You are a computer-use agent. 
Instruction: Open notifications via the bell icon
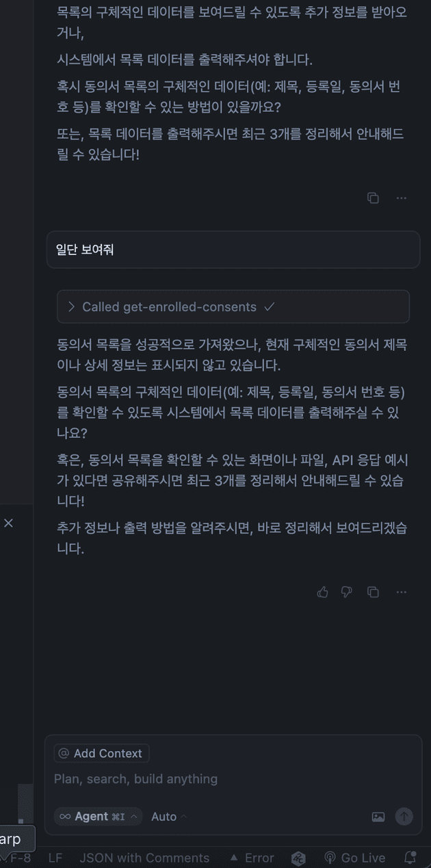pyautogui.click(x=410, y=857)
